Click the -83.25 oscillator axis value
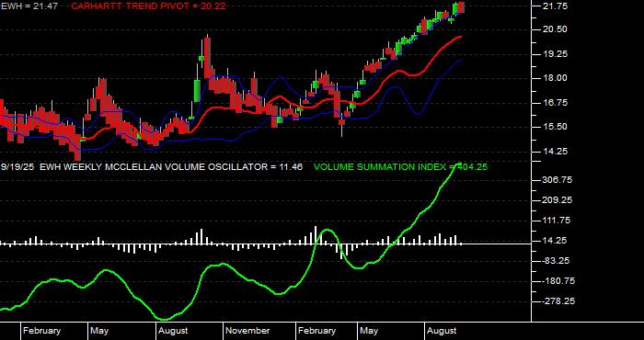The width and height of the screenshot is (644, 340). [556, 261]
